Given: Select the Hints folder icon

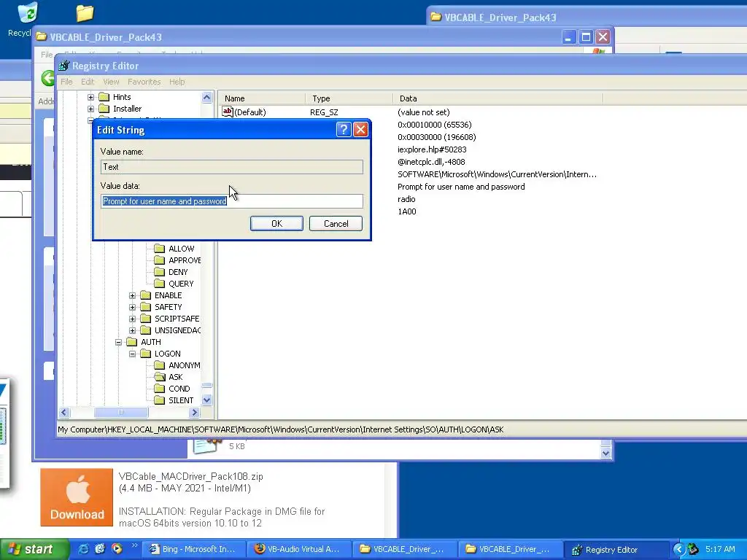Looking at the screenshot, I should pos(104,97).
